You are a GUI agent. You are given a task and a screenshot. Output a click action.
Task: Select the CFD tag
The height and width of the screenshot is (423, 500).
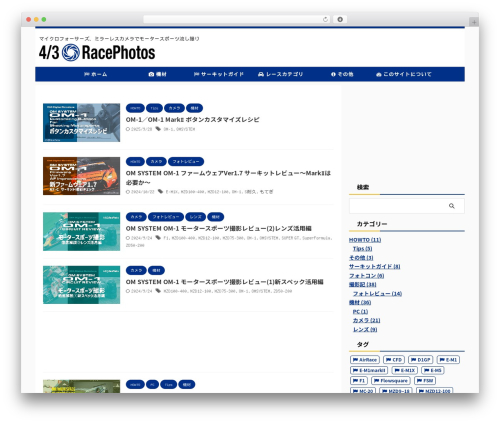pos(394,360)
